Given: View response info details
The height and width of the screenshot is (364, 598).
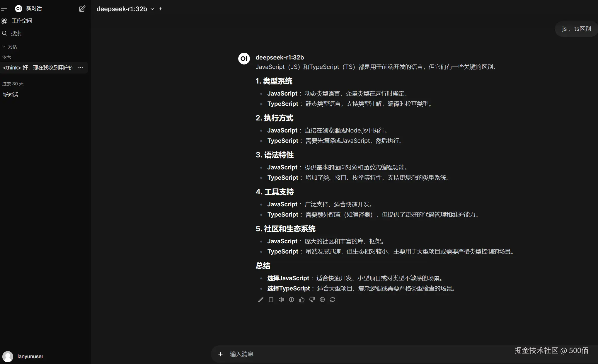Looking at the screenshot, I should (291, 300).
